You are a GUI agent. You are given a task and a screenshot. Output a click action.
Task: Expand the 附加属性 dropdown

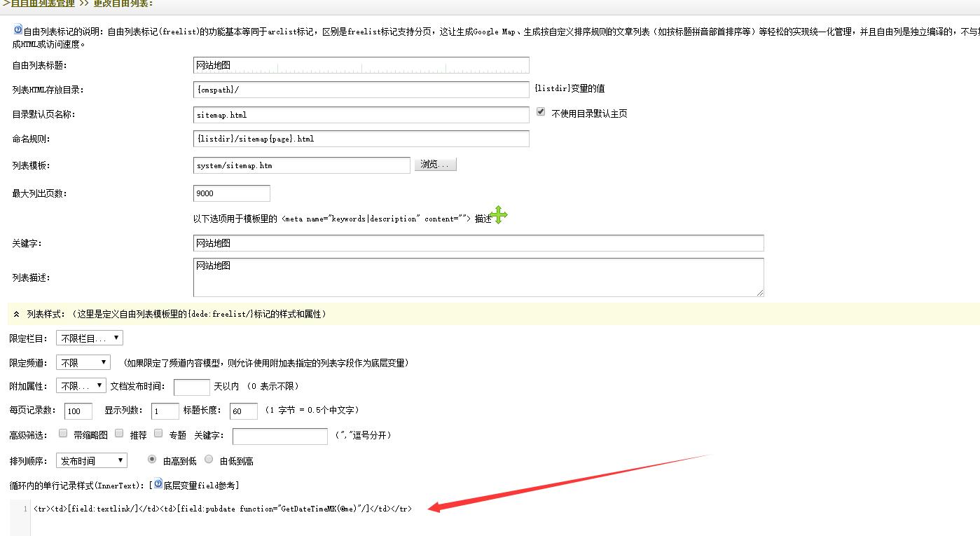[81, 386]
